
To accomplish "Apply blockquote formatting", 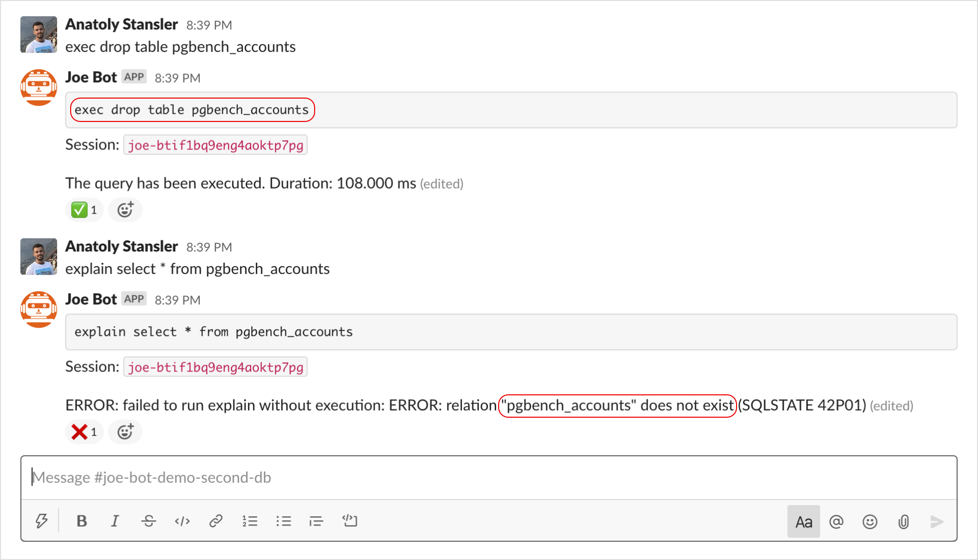I will (316, 521).
